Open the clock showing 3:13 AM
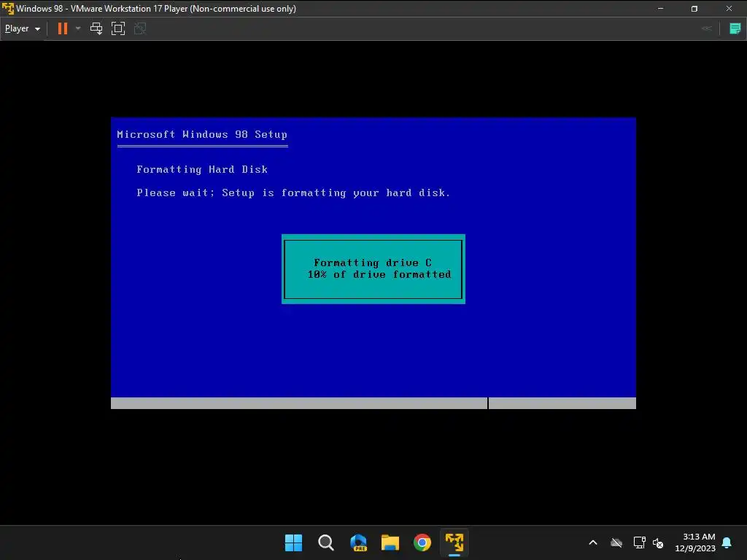Image resolution: width=747 pixels, height=560 pixels. (695, 542)
